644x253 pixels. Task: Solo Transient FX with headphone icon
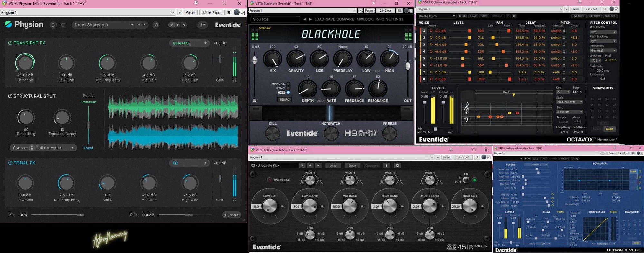[x=235, y=80]
